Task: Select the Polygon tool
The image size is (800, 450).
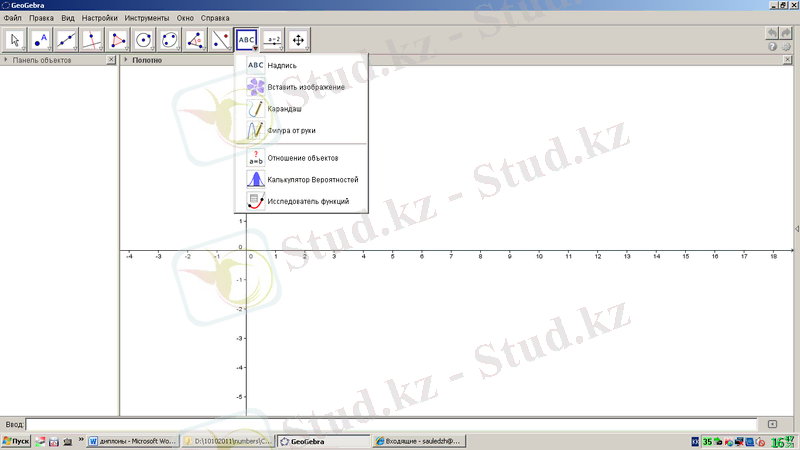Action: coord(119,40)
